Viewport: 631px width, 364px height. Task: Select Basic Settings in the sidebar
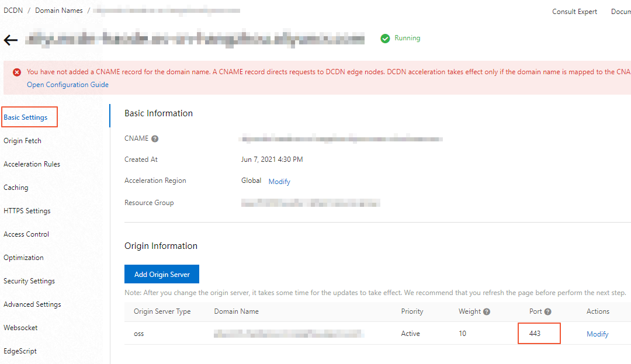coord(25,117)
